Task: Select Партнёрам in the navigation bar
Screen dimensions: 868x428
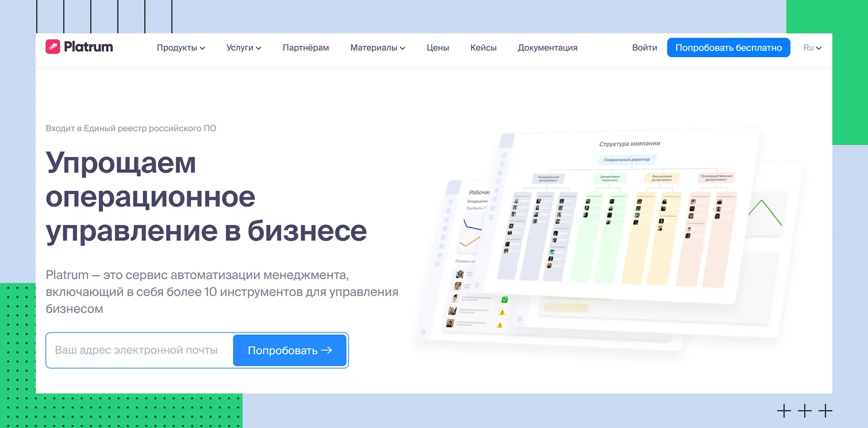Action: (x=306, y=48)
